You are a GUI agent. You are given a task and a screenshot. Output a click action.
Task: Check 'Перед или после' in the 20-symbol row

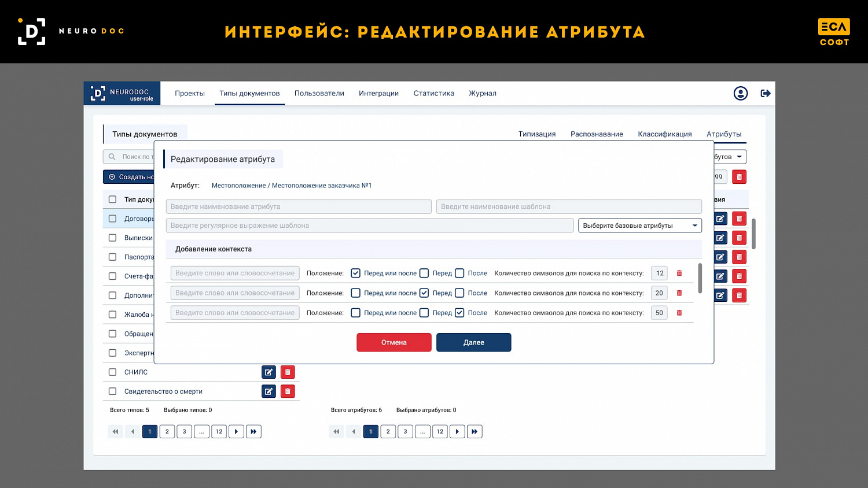pyautogui.click(x=356, y=293)
